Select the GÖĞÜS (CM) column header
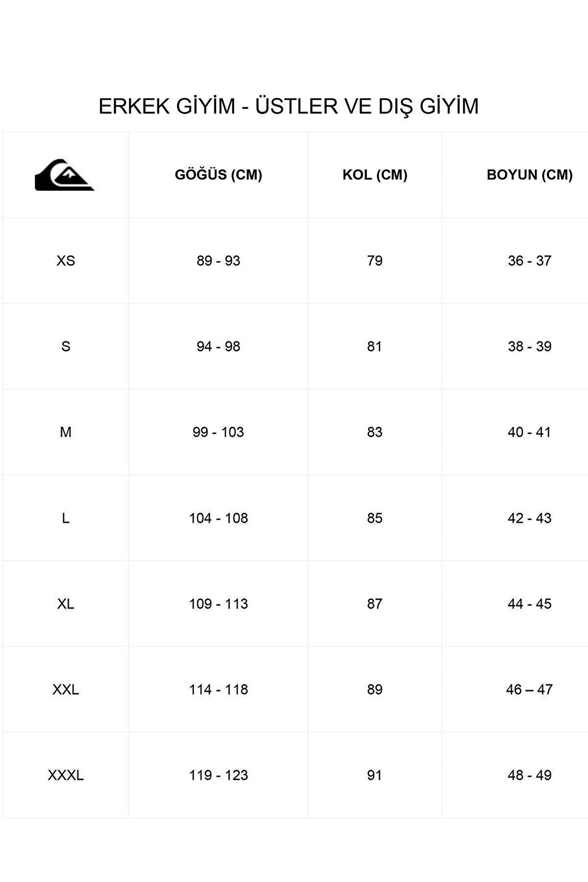Screen dimensions: 588x882 218,175
